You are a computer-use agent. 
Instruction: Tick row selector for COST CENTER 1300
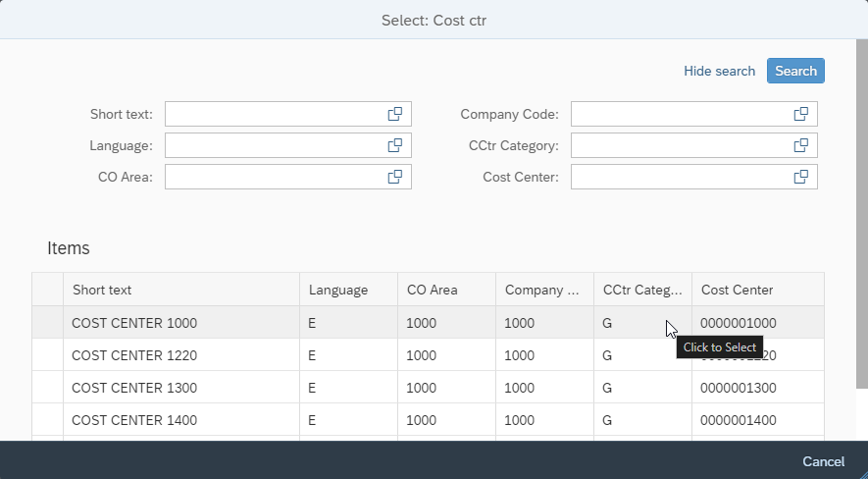click(x=47, y=388)
